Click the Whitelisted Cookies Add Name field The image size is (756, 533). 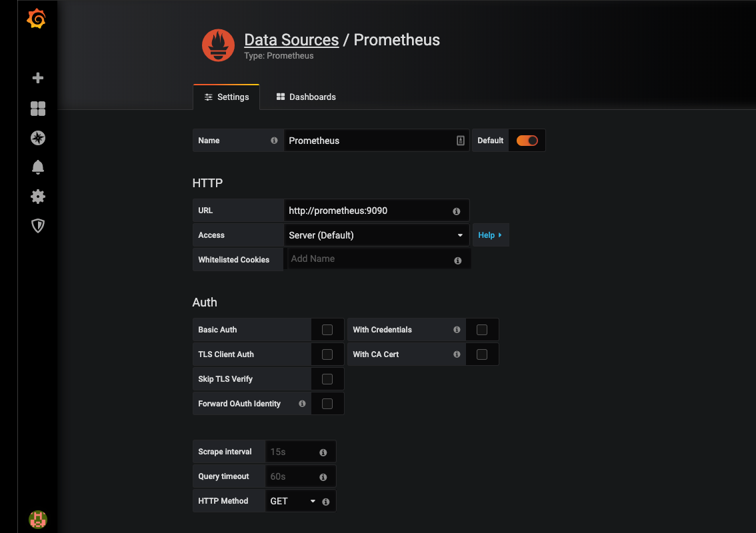click(x=379, y=259)
